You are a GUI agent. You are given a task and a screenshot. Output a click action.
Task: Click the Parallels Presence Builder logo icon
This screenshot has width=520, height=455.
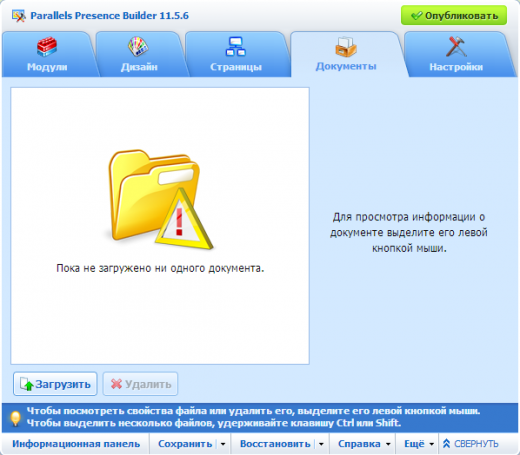point(19,16)
